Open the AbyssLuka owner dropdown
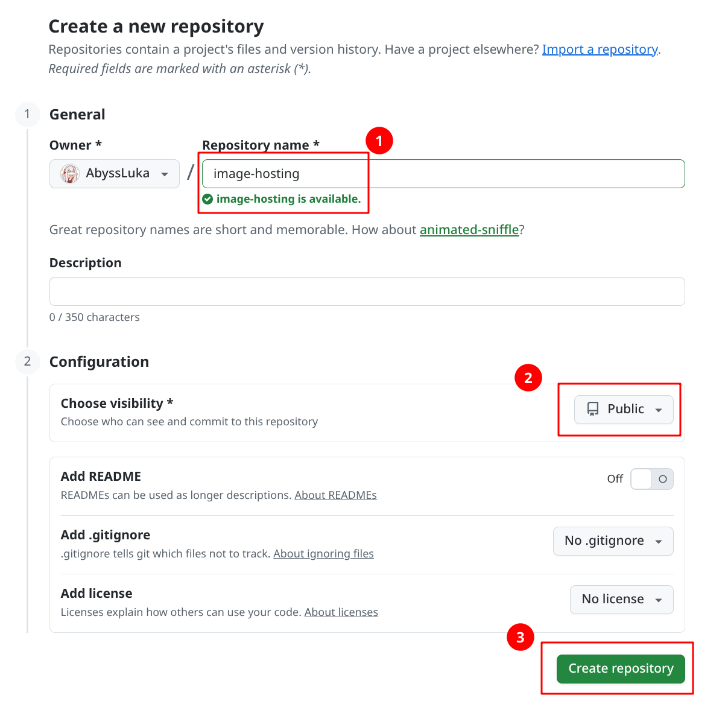The width and height of the screenshot is (728, 701). click(115, 174)
